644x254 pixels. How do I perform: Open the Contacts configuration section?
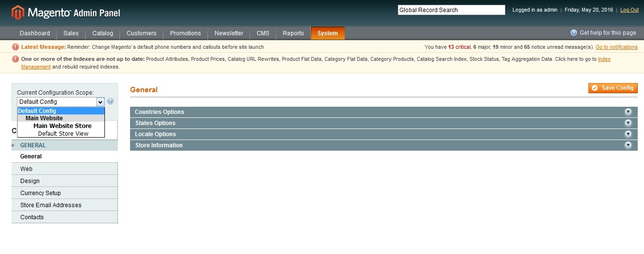(x=65, y=217)
